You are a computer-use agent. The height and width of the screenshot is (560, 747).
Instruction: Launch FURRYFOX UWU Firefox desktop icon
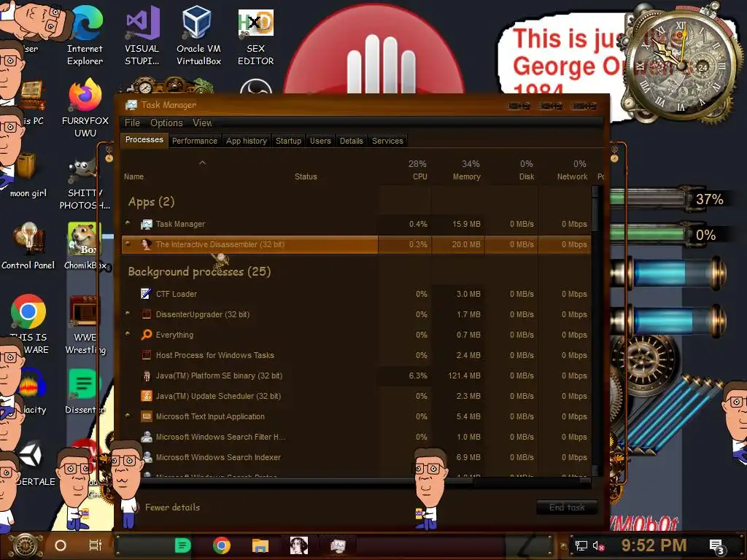pyautogui.click(x=85, y=108)
